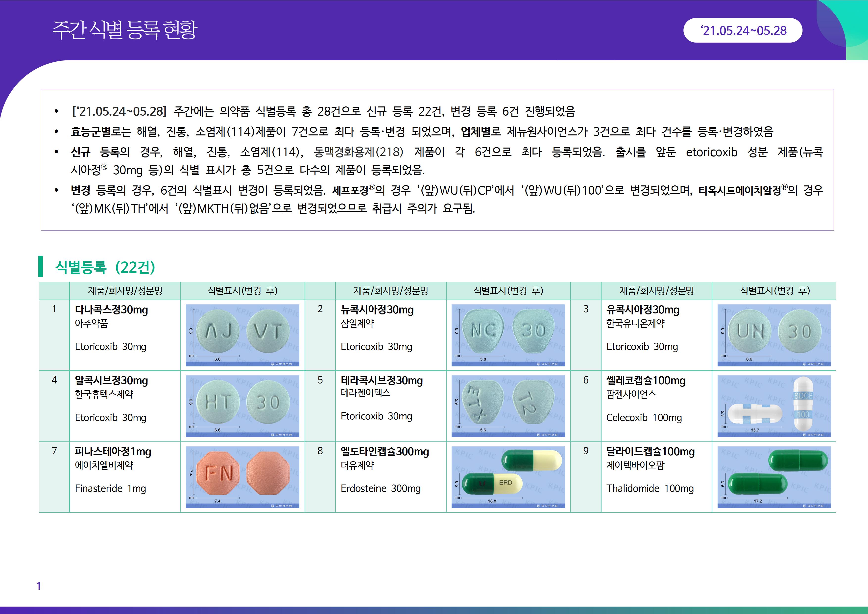Click the 다나콕스정30mg product name
Viewport: 868px width, 614px height.
(112, 310)
